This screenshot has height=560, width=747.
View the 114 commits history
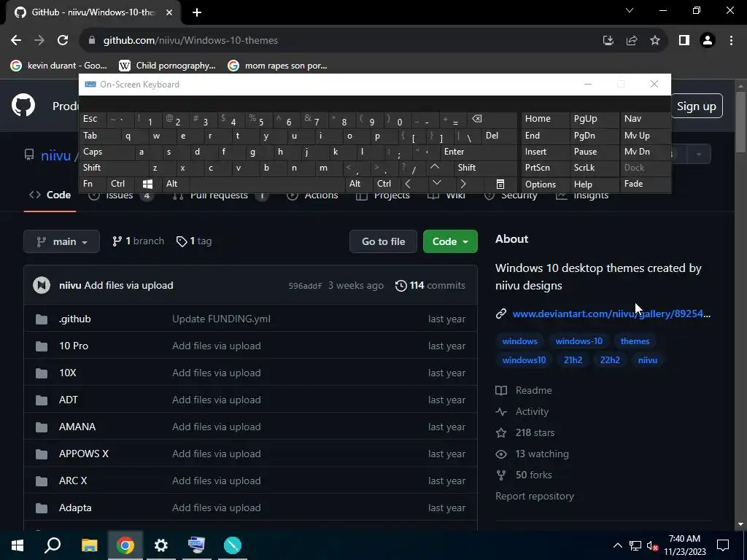(x=430, y=285)
